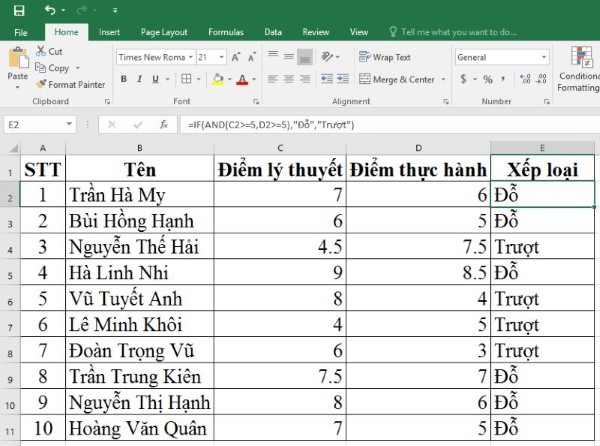The image size is (600, 446).
Task: Activate the Format Painter
Action: 70,85
